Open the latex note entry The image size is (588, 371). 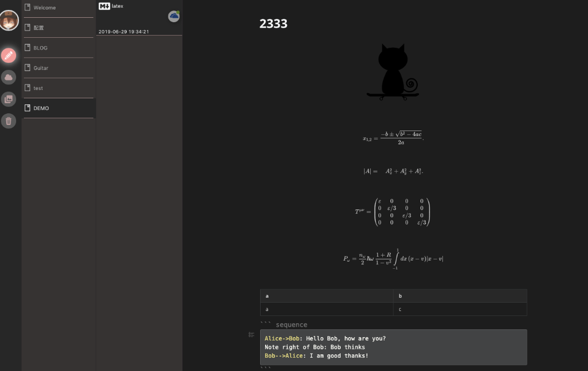pyautogui.click(x=139, y=18)
